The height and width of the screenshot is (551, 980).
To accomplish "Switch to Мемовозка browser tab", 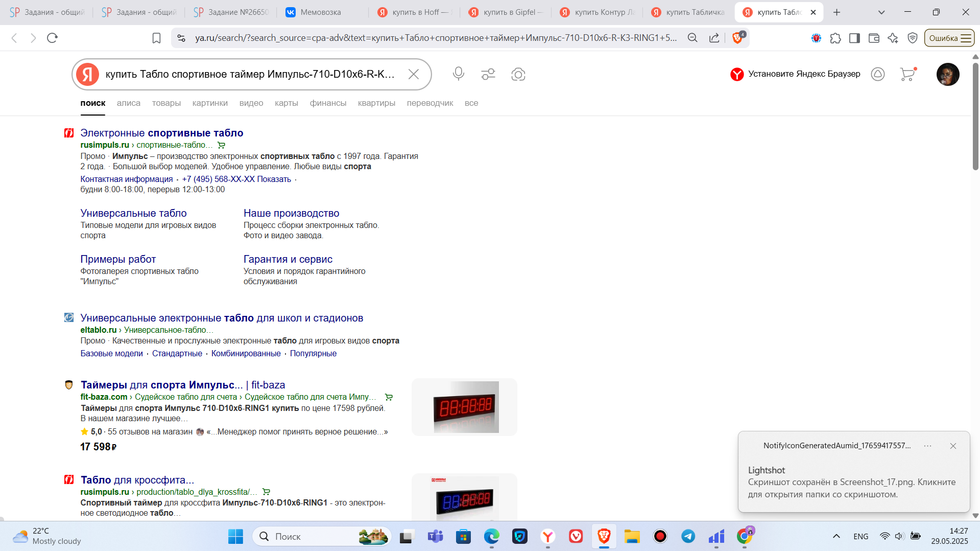I will coord(321,12).
